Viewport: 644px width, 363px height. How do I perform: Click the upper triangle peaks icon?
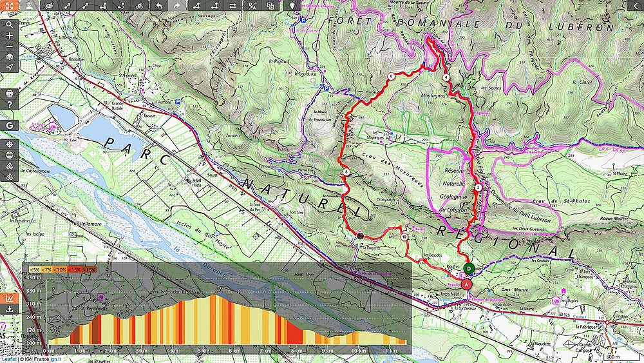click(x=9, y=166)
